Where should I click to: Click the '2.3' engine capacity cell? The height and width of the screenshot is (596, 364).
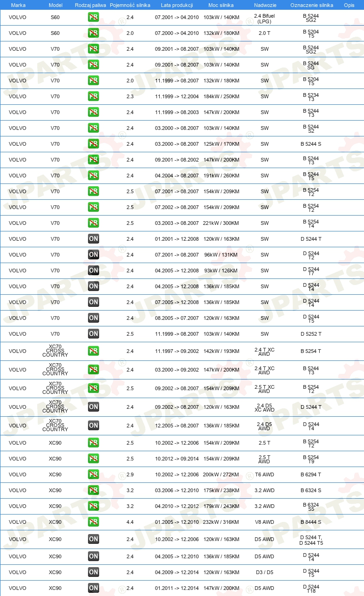pyautogui.click(x=130, y=96)
